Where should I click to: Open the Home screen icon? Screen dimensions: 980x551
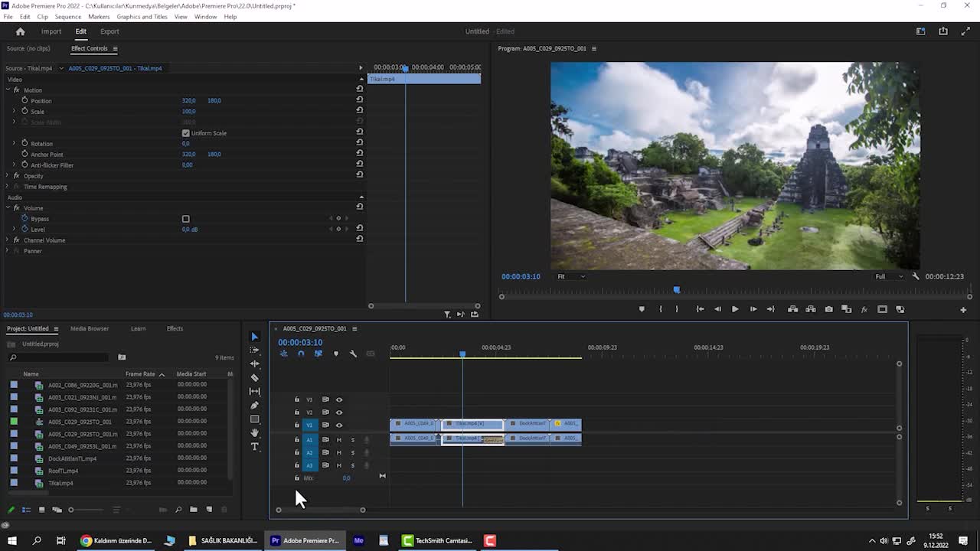(21, 31)
